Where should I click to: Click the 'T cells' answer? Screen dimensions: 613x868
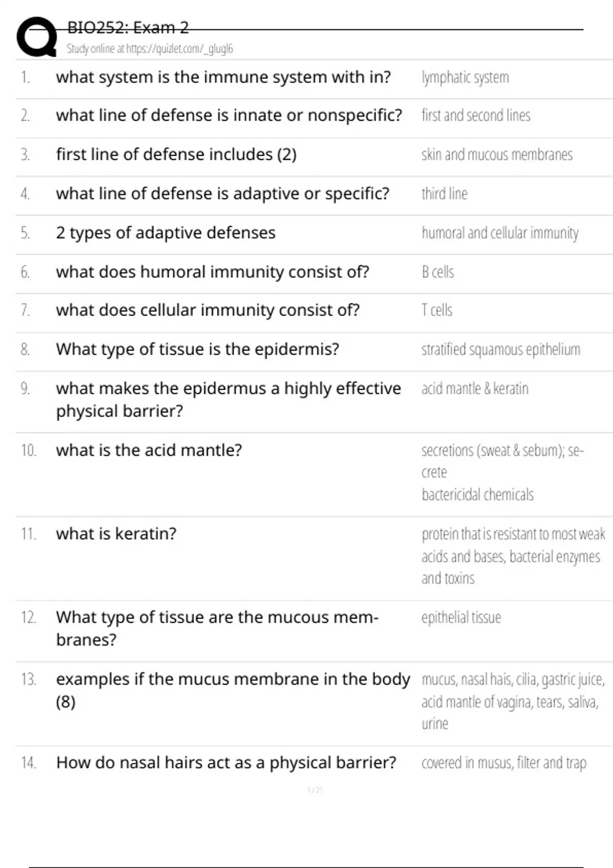coord(437,310)
